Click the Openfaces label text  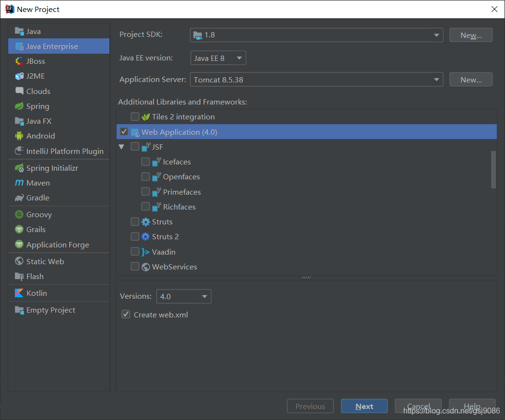181,177
